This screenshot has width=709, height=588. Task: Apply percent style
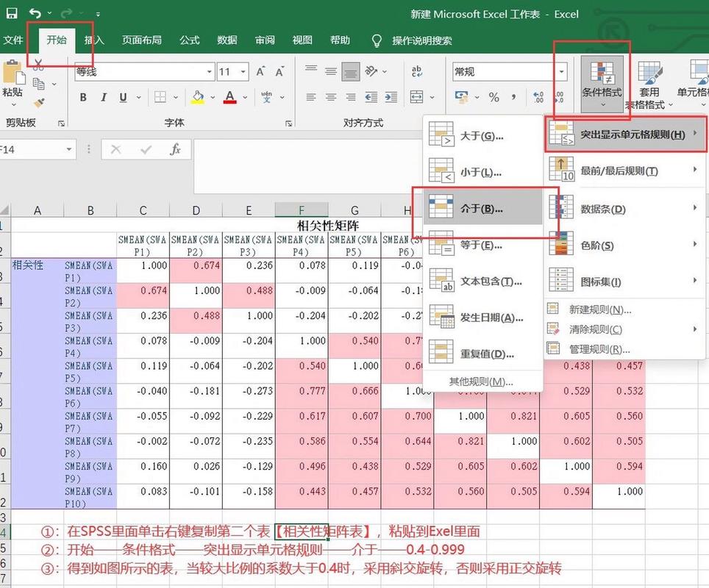494,97
